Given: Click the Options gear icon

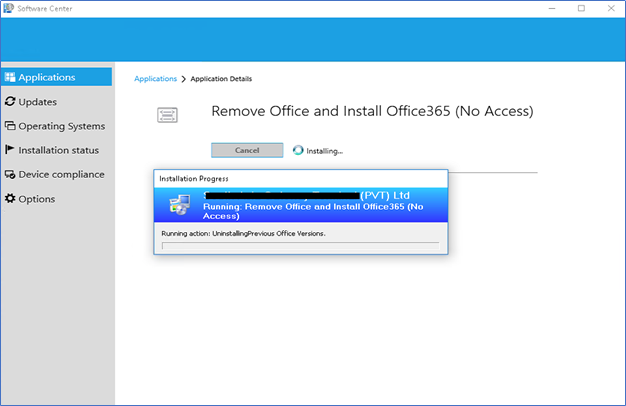Looking at the screenshot, I should (x=10, y=198).
